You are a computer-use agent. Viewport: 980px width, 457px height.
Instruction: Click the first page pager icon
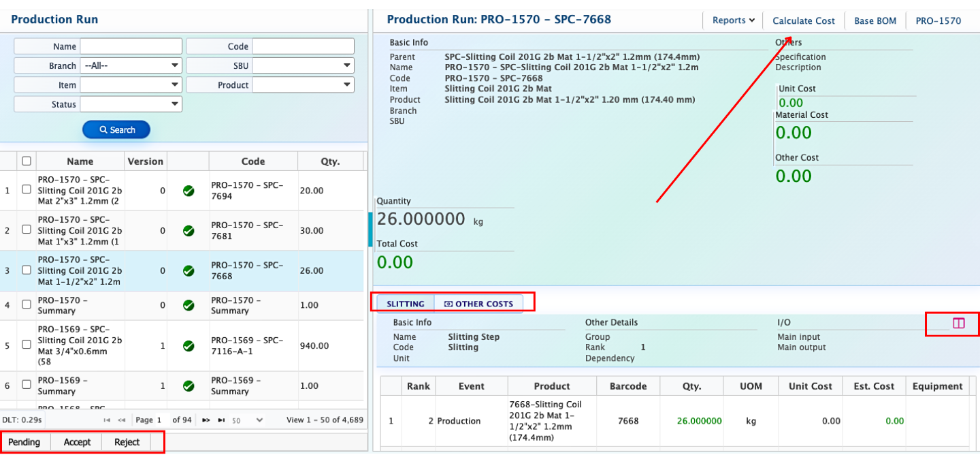tap(107, 420)
